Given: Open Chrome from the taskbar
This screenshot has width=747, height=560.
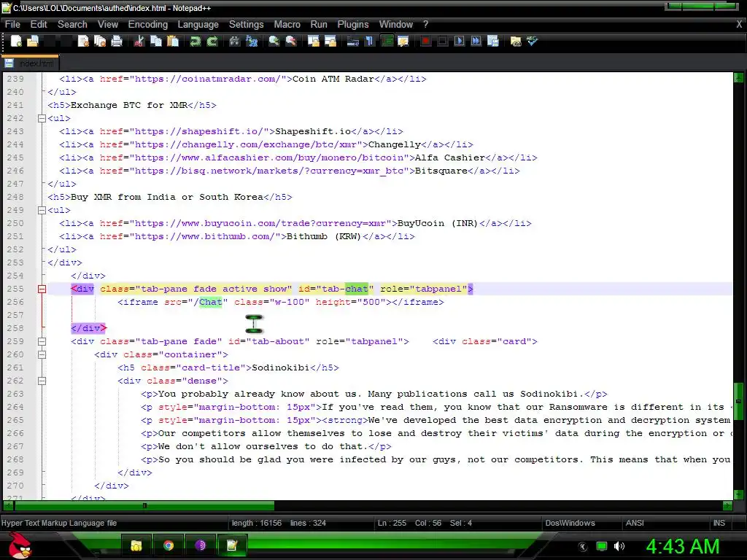Looking at the screenshot, I should pyautogui.click(x=169, y=545).
